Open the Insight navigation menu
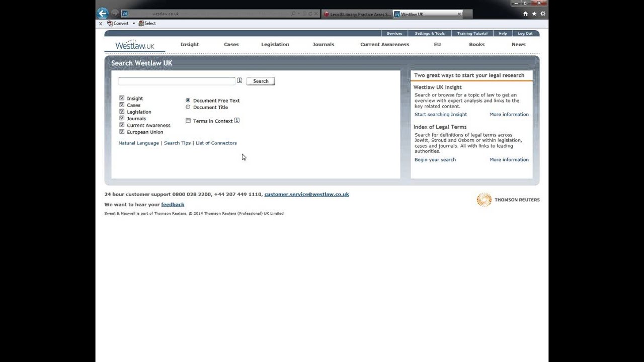644x362 pixels. pyautogui.click(x=190, y=44)
